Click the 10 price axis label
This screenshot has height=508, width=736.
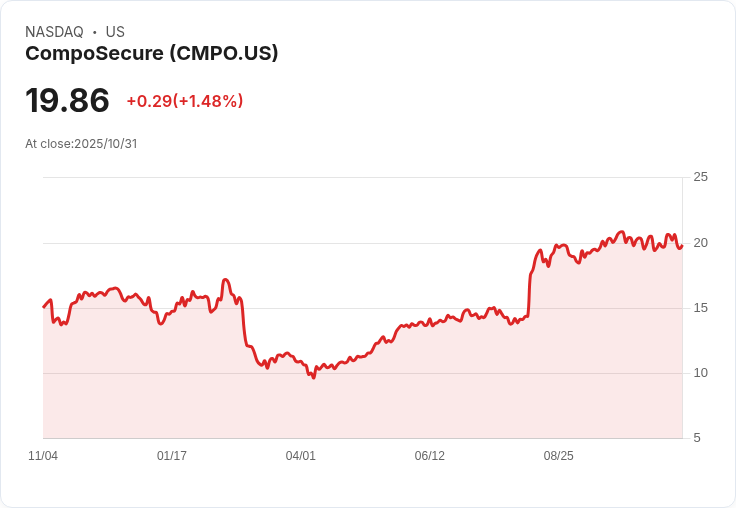[700, 373]
